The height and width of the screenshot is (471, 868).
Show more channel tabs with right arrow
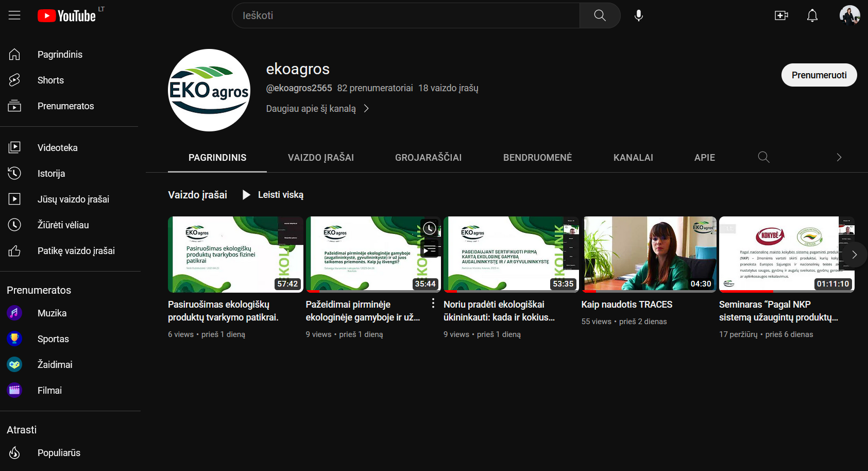tap(839, 157)
